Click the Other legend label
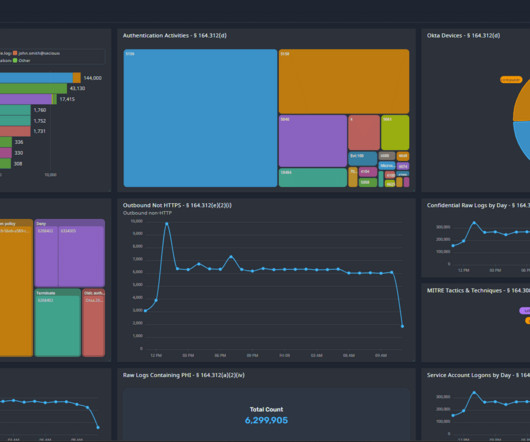Screen dimensions: 530x442 coord(24,60)
